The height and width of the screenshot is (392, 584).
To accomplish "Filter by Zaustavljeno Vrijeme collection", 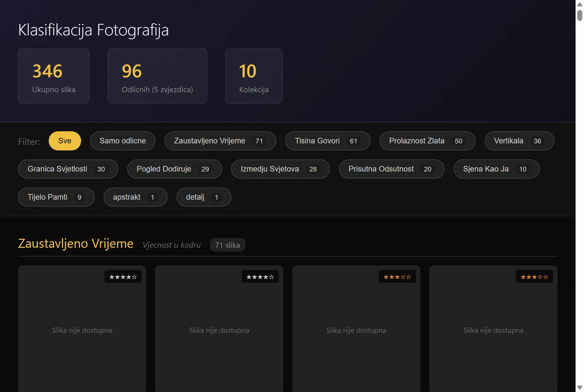I will click(220, 141).
